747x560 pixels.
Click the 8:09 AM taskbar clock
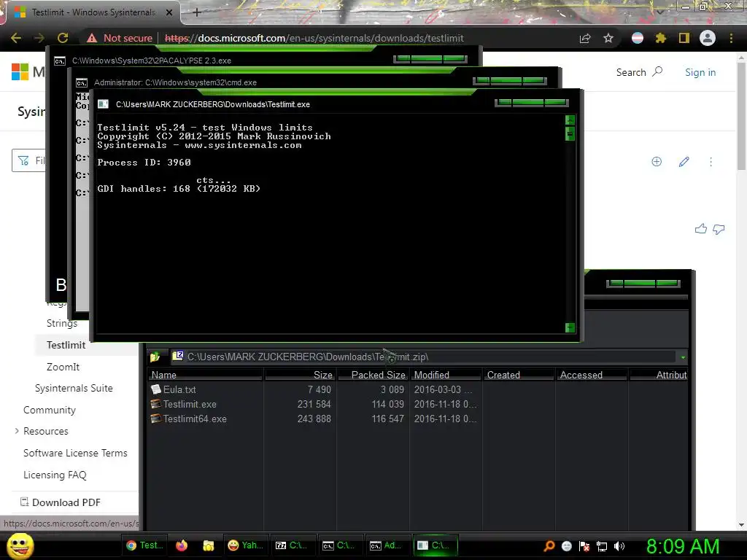pos(683,546)
